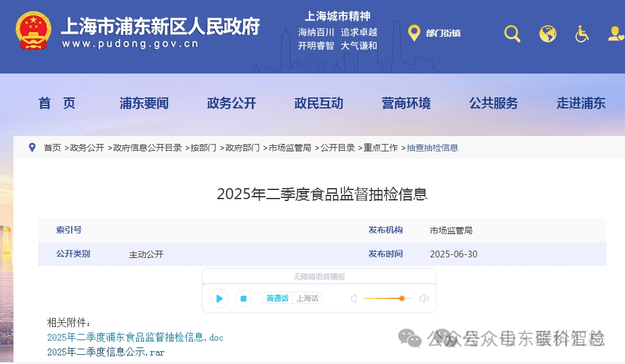Click the loud-volume speaker icon
The width and height of the screenshot is (625, 364).
(x=424, y=298)
